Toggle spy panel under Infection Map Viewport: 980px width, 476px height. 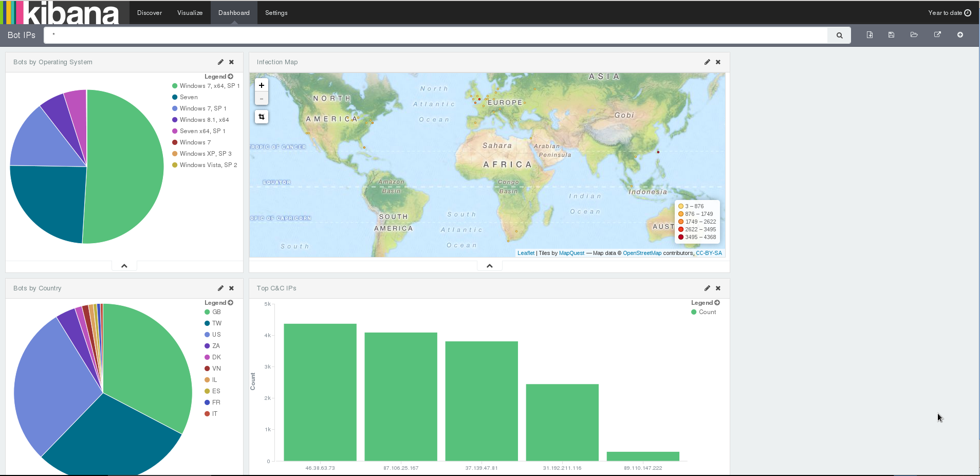[490, 266]
